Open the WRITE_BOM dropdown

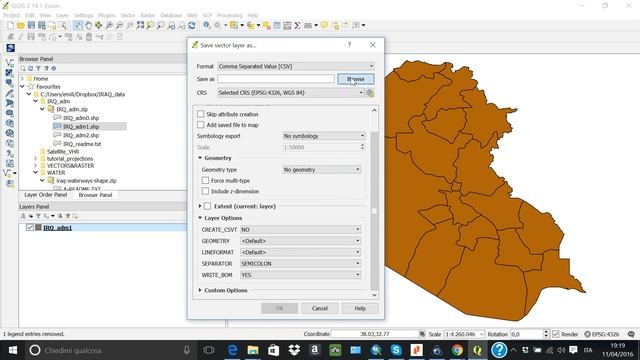[x=300, y=275]
